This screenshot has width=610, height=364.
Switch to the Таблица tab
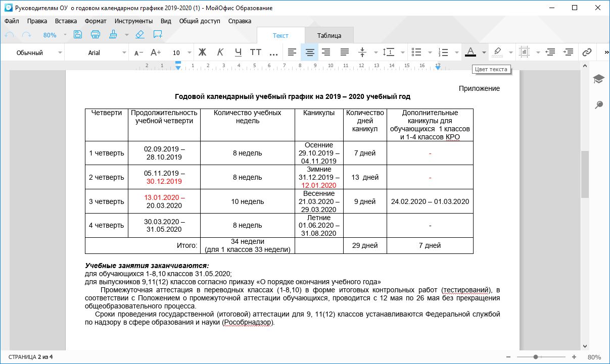click(x=329, y=35)
